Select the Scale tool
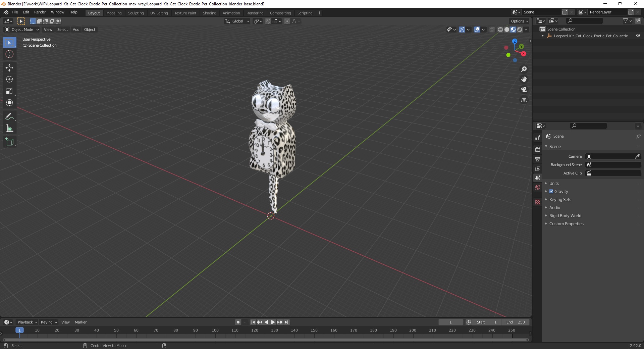 click(9, 91)
